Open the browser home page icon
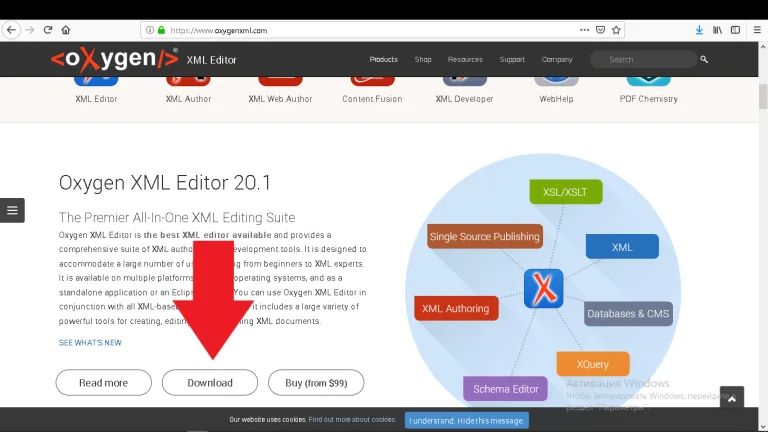The width and height of the screenshot is (768, 432). (x=66, y=30)
